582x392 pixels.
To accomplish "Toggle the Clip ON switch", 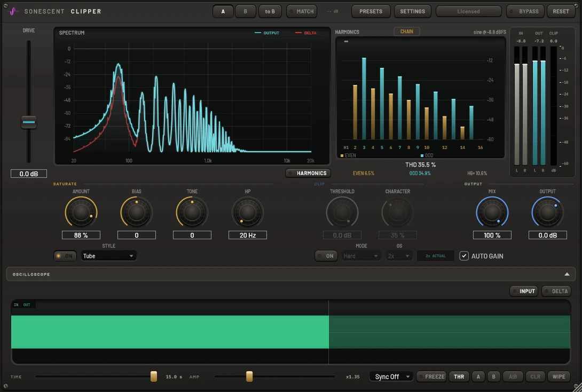I will coord(326,256).
